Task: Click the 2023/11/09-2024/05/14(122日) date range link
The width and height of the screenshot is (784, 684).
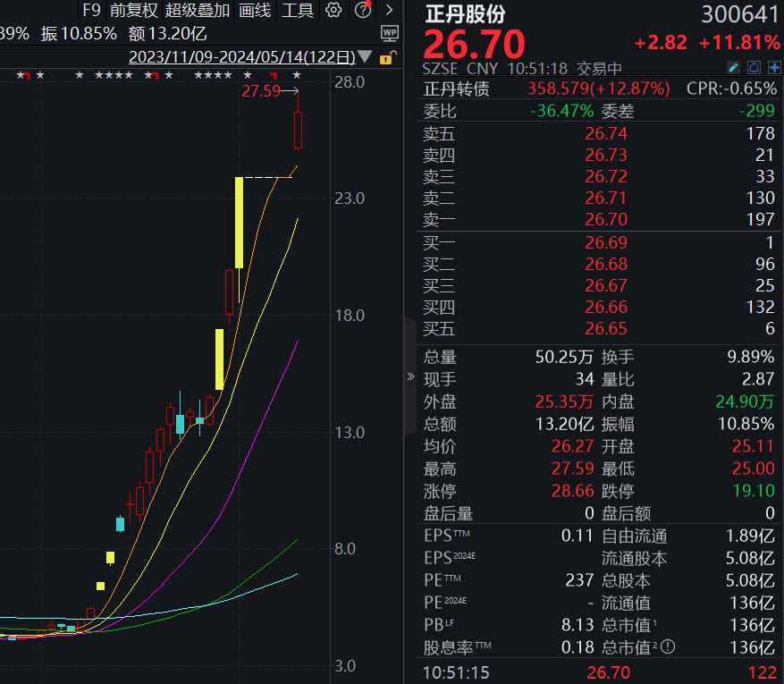Action: point(242,57)
